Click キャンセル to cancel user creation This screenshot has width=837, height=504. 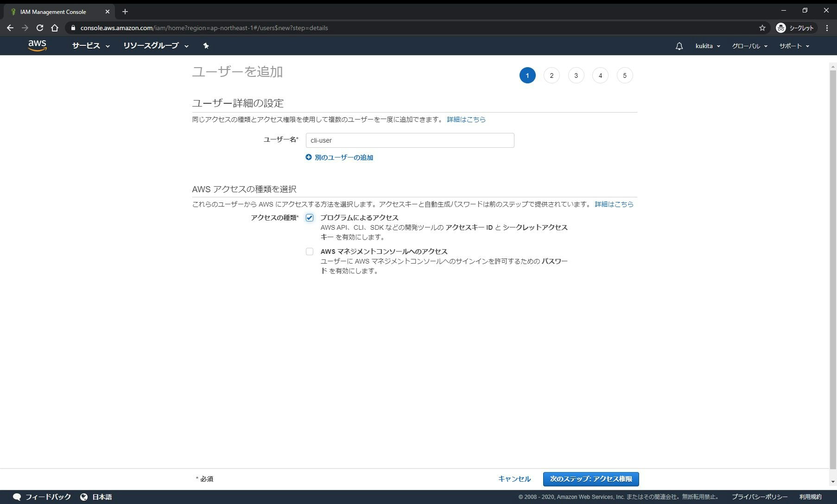click(514, 479)
